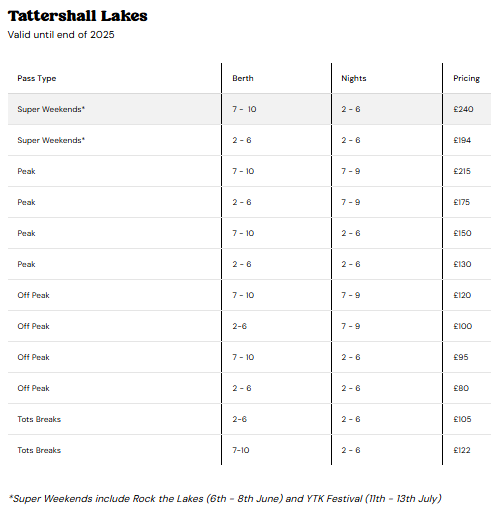Click the £122 Tots Breaks price
Screen dimensions: 491x525
pos(462,450)
